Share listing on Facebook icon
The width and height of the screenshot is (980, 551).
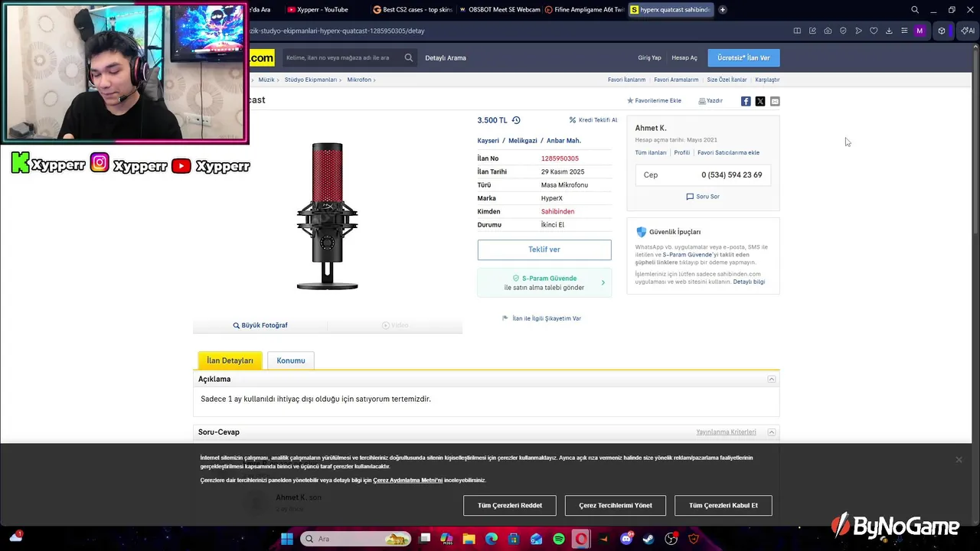(x=746, y=101)
